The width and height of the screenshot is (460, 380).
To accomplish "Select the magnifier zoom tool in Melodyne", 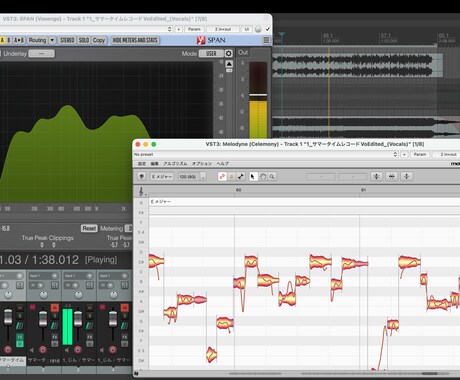I will click(x=272, y=176).
